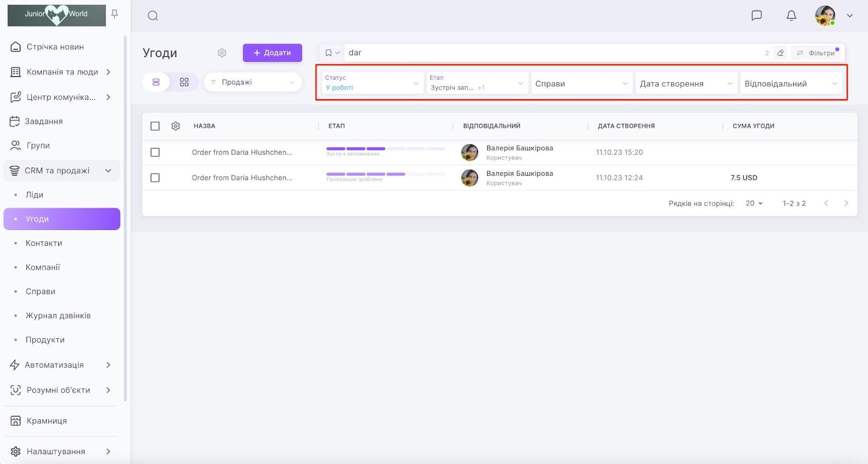The image size is (868, 464).
Task: Expand the Продажі pipeline dropdown
Action: click(x=253, y=82)
